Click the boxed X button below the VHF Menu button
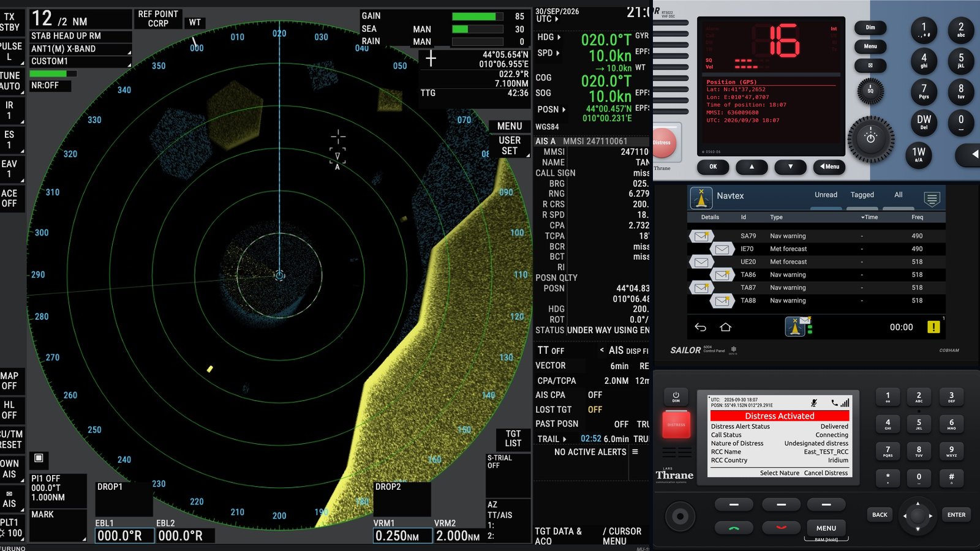The image size is (980, 551). pos(870,65)
